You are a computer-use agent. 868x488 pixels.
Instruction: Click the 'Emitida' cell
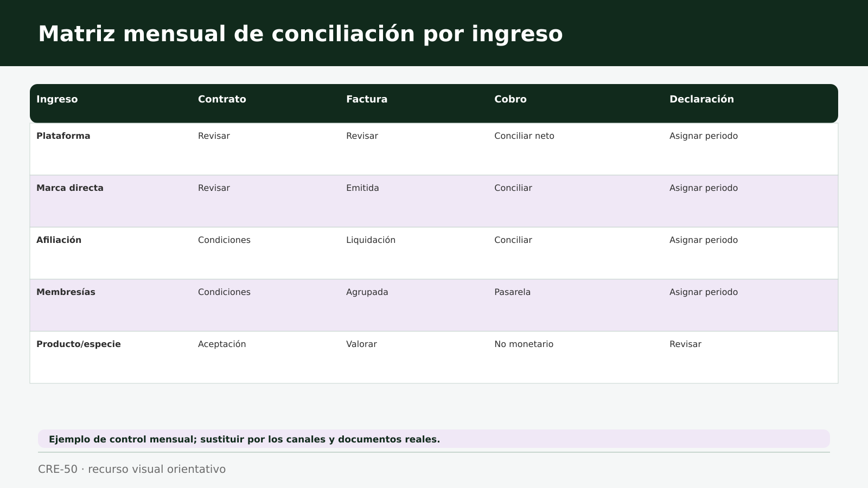tap(362, 188)
